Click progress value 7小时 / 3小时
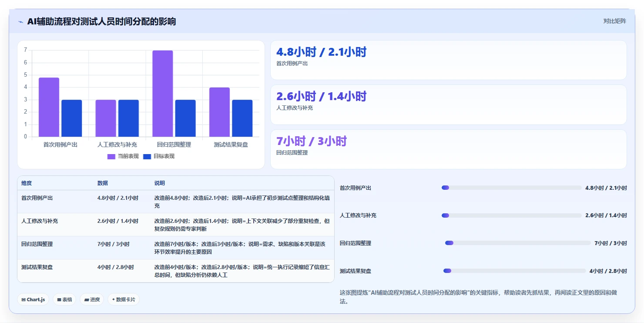This screenshot has width=644, height=323. [611, 243]
